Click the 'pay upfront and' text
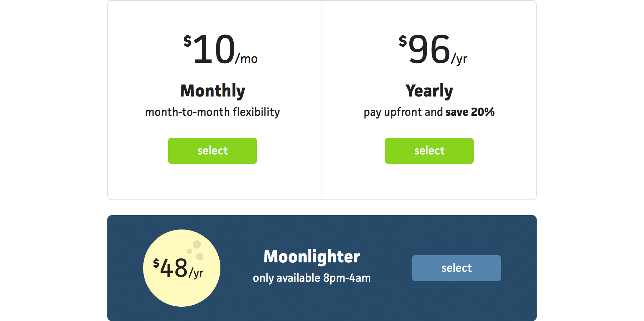Screen dimensions: 644x321 [403, 112]
